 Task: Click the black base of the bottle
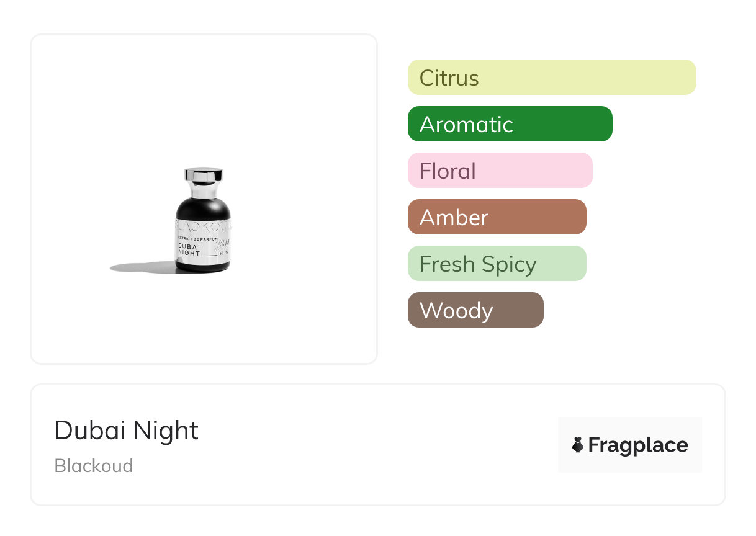coord(202,267)
